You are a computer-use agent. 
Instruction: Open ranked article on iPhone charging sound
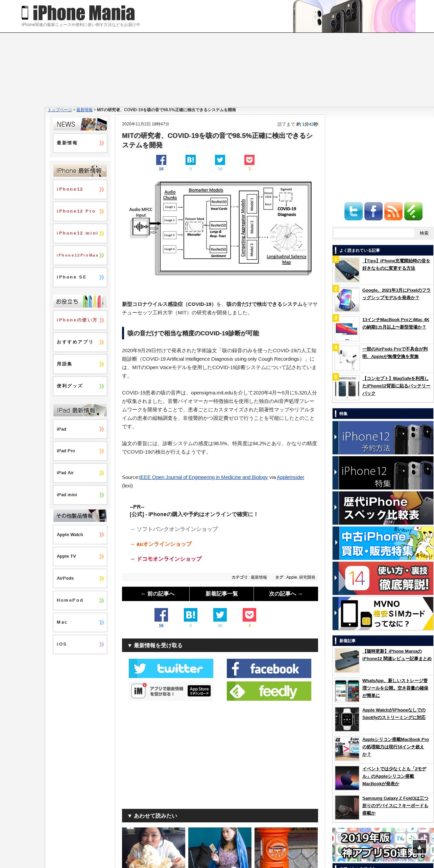(x=396, y=264)
